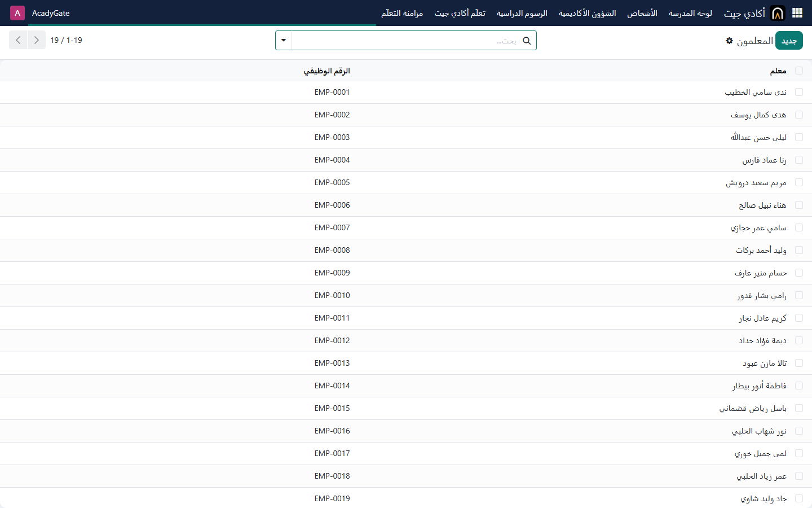Click the AcadyGate username

click(x=51, y=13)
